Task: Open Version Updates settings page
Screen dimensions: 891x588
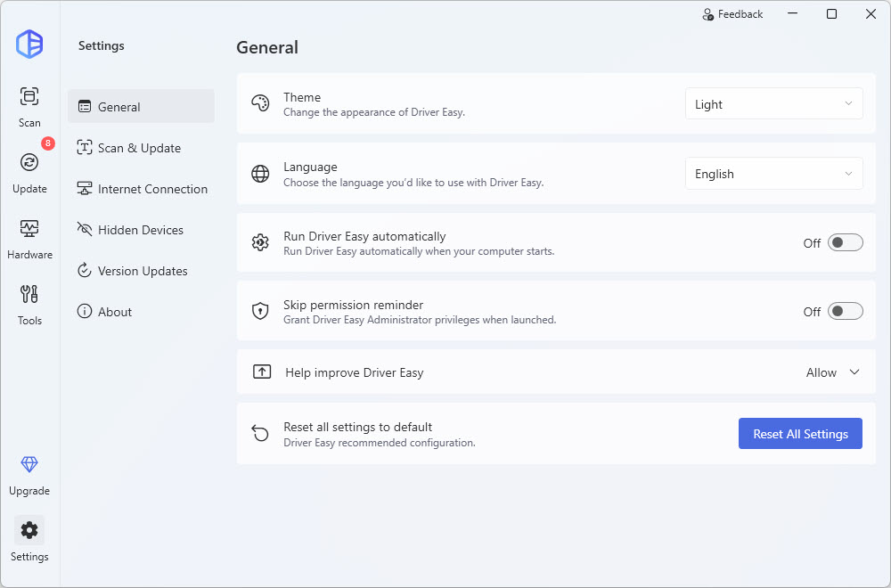Action: pos(143,271)
